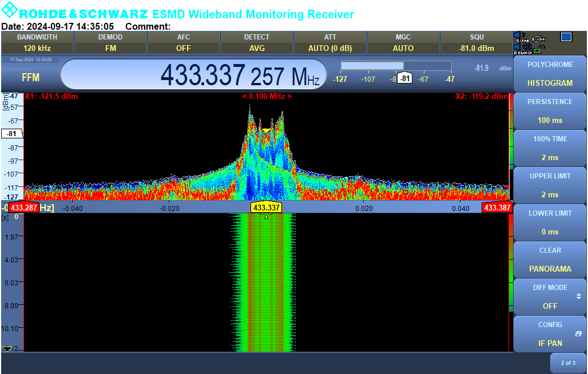Open the DETECT AVG selector
588x374 pixels.
coord(257,43)
